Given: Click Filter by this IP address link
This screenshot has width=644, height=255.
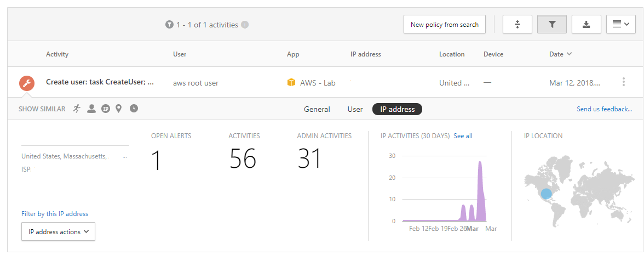Looking at the screenshot, I should (55, 214).
